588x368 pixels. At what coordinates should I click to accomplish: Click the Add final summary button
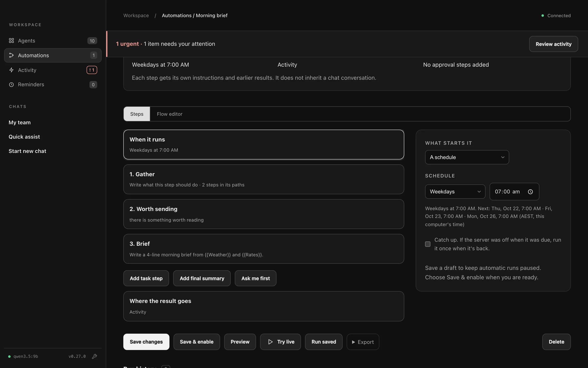(x=202, y=278)
